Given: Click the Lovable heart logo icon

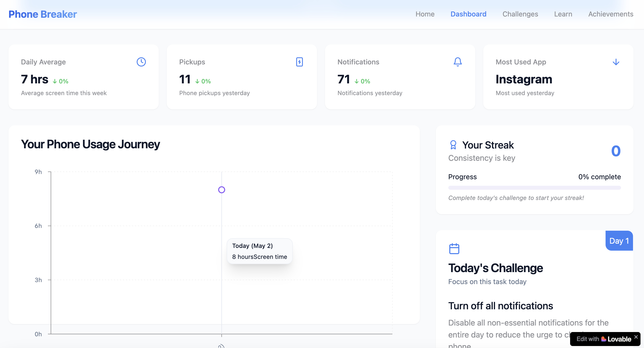Looking at the screenshot, I should tap(604, 339).
